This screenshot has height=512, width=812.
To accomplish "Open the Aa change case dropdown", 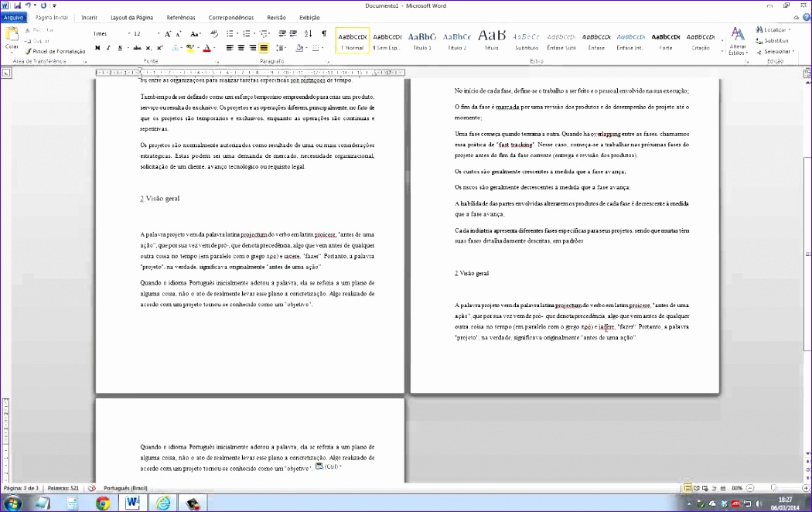I will pos(195,34).
